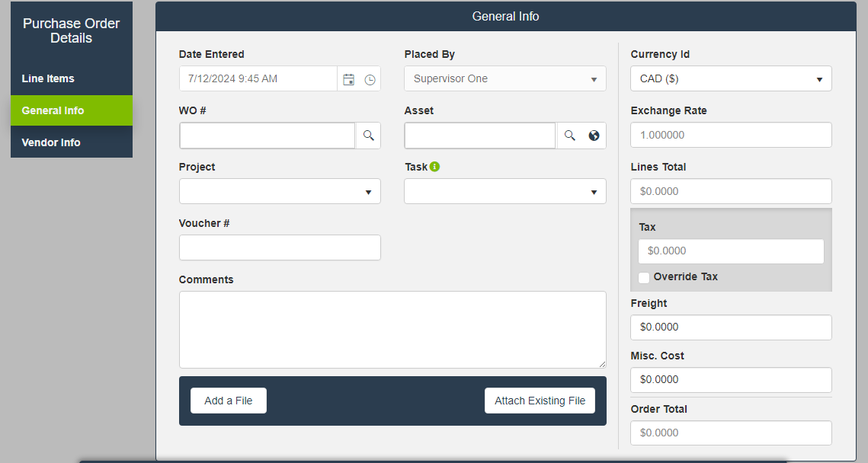Expand the Placed By dropdown
Viewport: 868px width, 463px height.
[x=504, y=78]
